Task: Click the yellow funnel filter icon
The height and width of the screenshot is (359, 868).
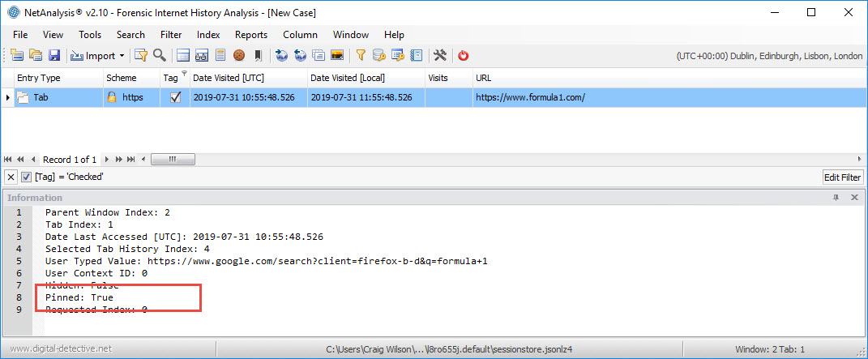Action: click(361, 55)
